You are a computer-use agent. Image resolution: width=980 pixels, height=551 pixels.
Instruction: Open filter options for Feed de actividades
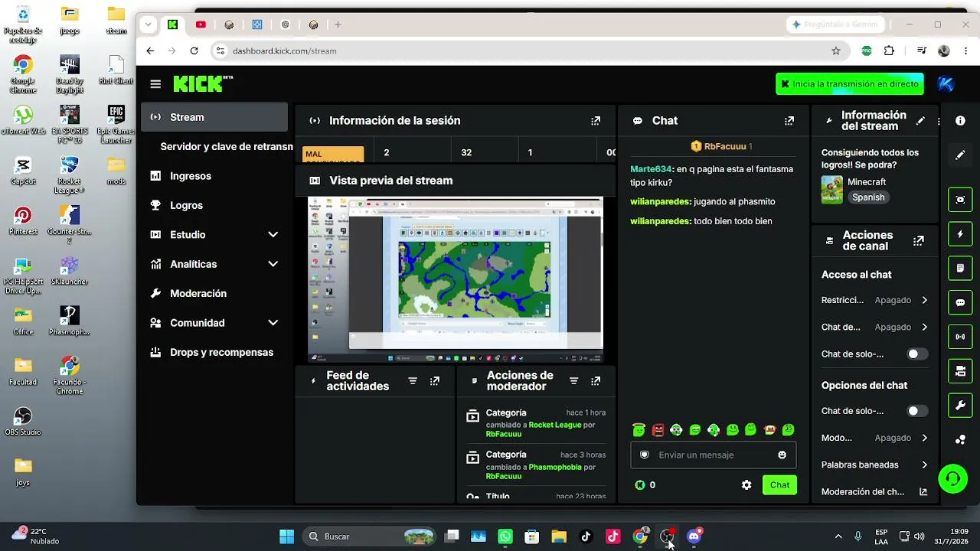[x=413, y=381]
